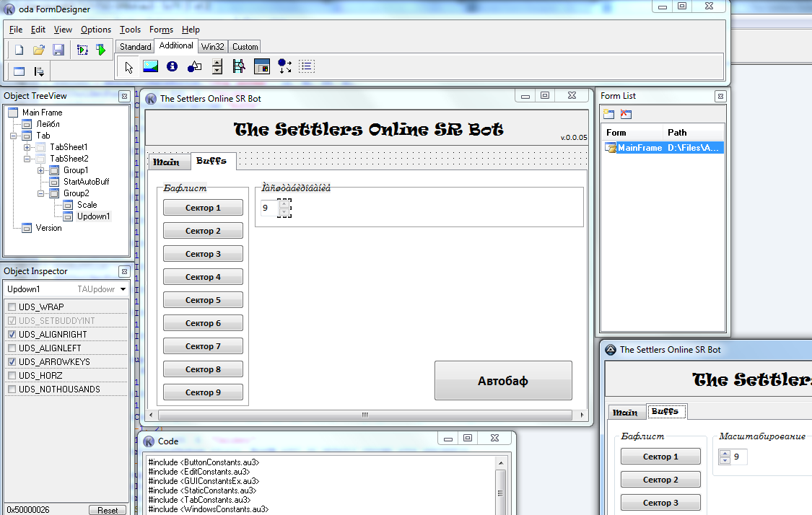This screenshot has width=812, height=515.
Task: Select the MainFrame row in Form List
Action: coord(664,148)
